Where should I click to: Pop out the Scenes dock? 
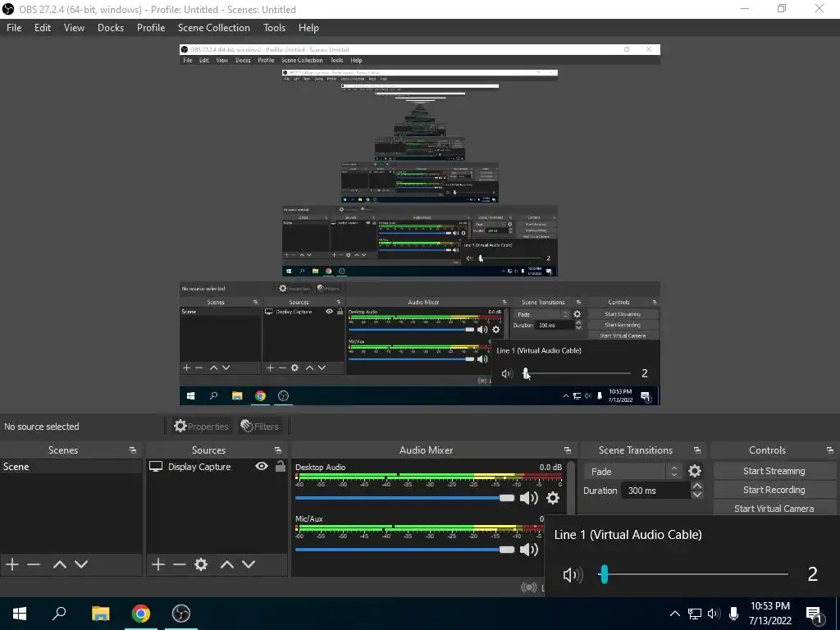click(x=132, y=450)
